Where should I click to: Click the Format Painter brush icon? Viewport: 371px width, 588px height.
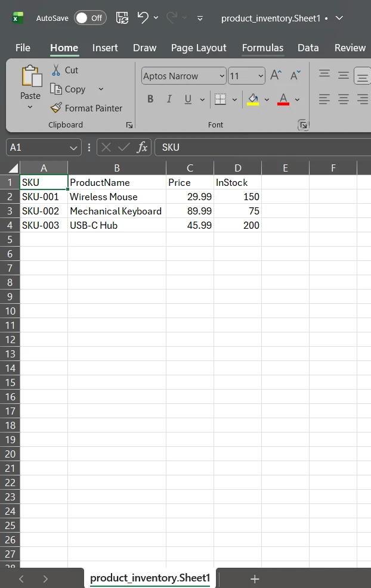[56, 108]
